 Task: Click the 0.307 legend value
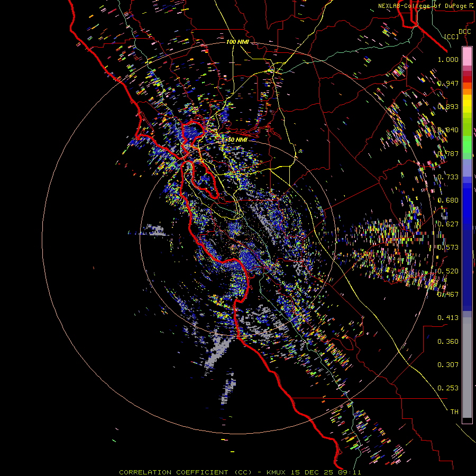tap(448, 364)
